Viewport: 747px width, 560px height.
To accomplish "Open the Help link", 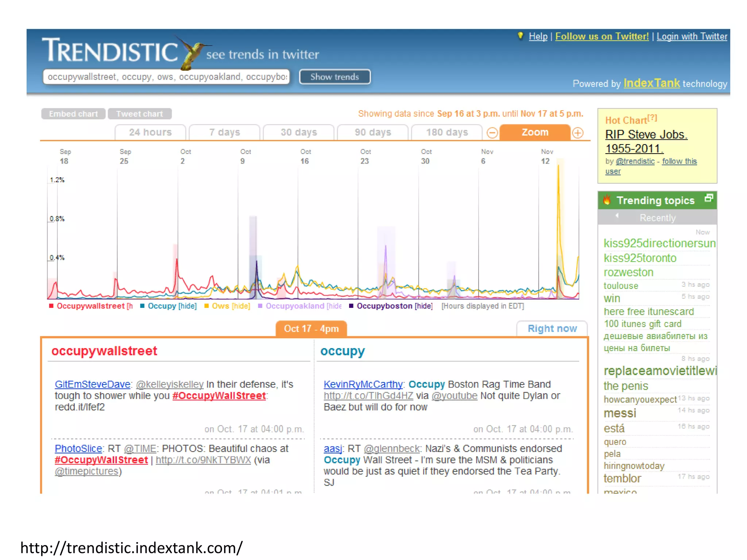I will [538, 36].
